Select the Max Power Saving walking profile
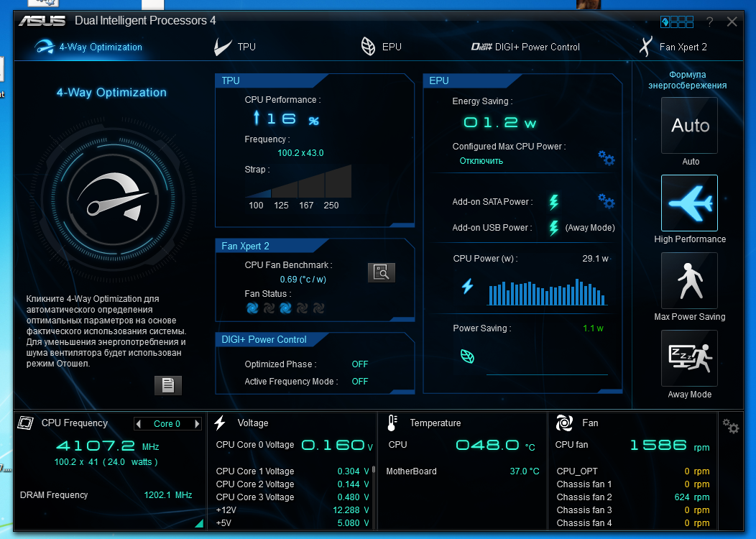The width and height of the screenshot is (756, 539). click(x=689, y=280)
